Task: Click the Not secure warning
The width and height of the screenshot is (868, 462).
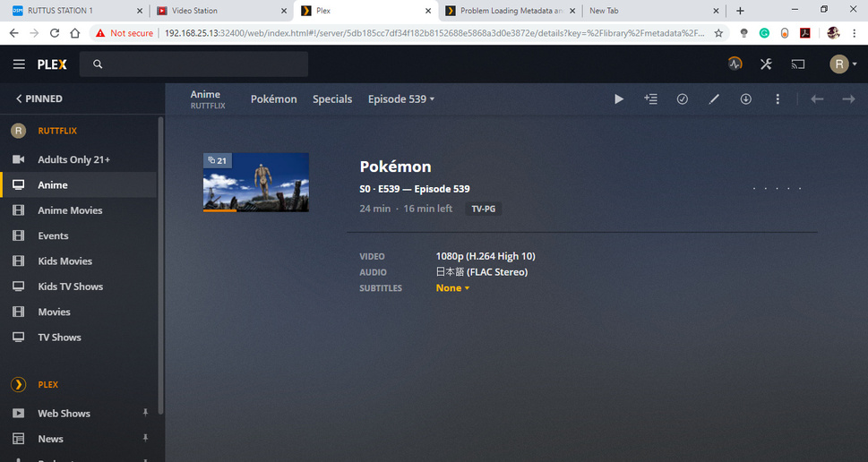Action: [124, 33]
